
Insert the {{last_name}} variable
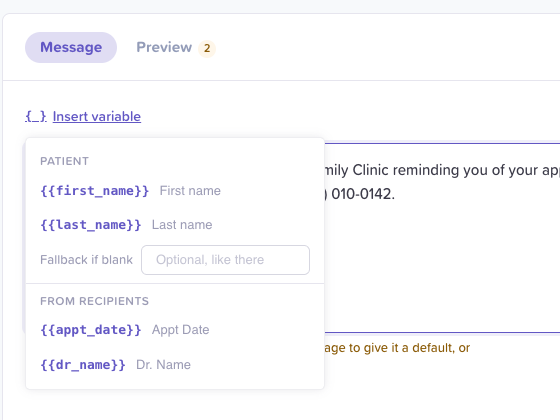pyautogui.click(x=175, y=225)
